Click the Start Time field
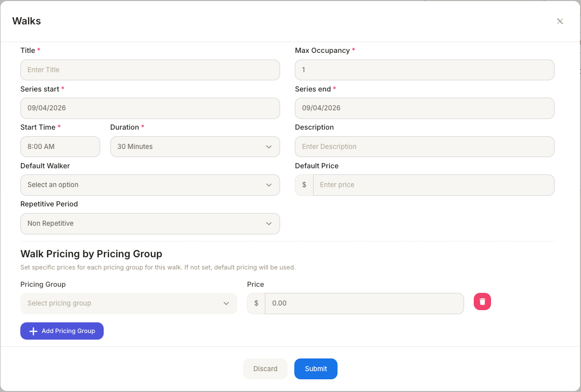Image resolution: width=581 pixels, height=392 pixels. [x=60, y=147]
